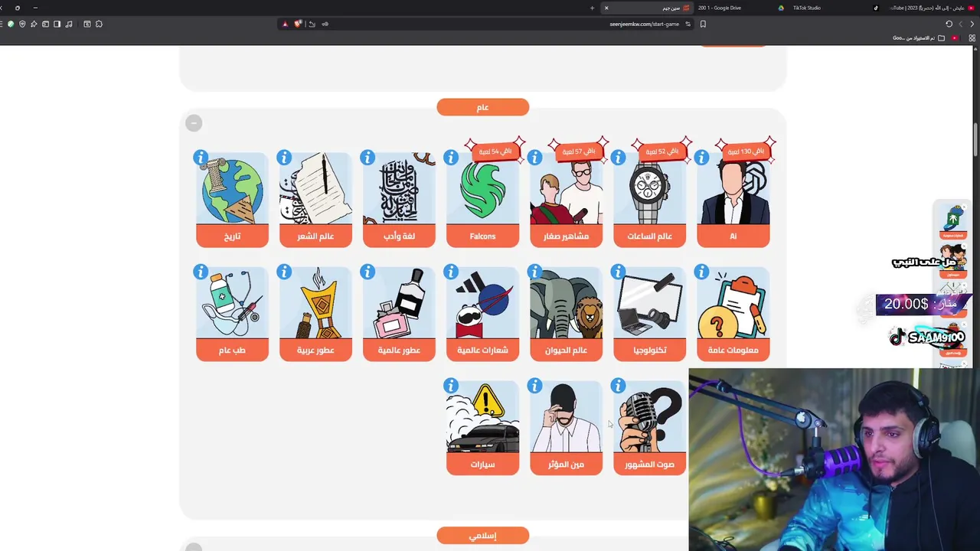The image size is (980, 551).
Task: Open info icon for عالم الشعر category
Action: tap(284, 158)
